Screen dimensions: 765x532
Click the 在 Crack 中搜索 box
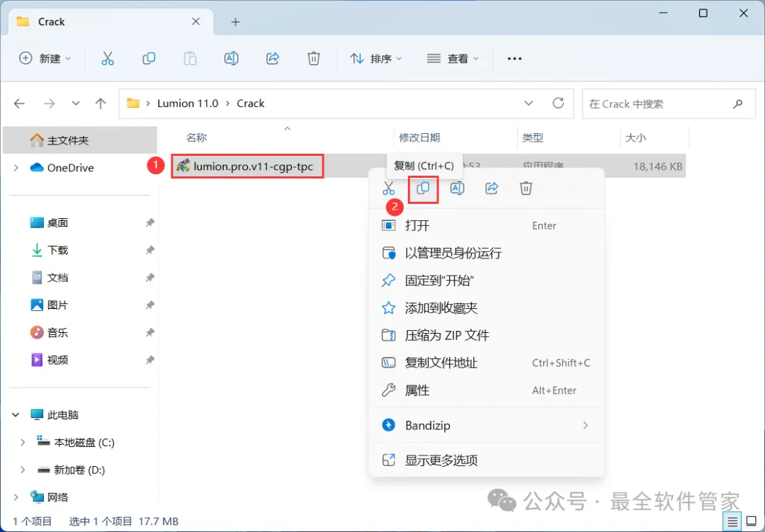tap(669, 103)
